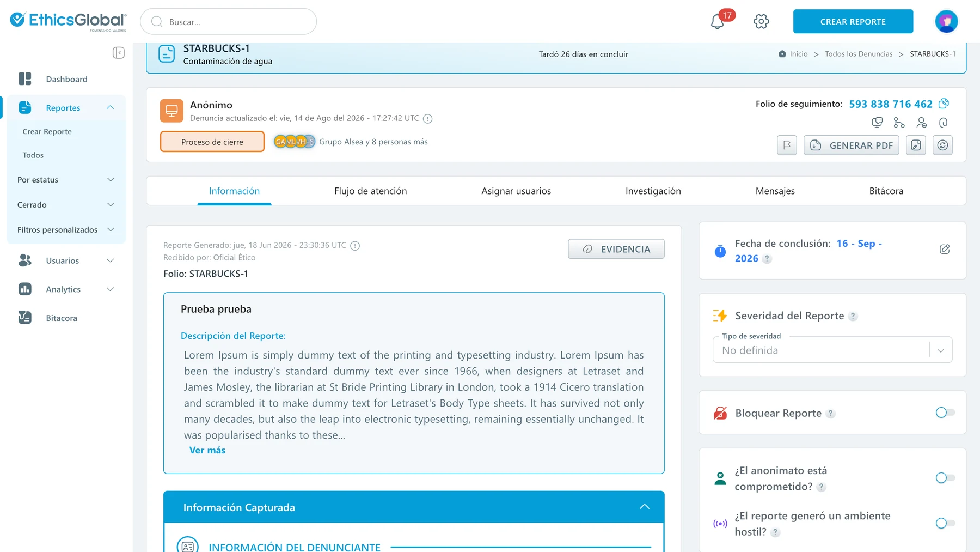Click Todos los Denuncias breadcrumb link
The height and width of the screenshot is (552, 980).
click(x=859, y=54)
